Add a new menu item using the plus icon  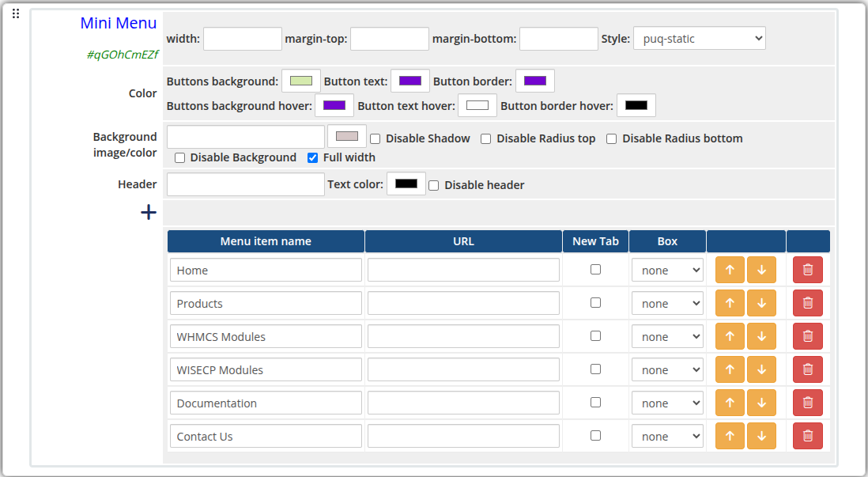[148, 212]
